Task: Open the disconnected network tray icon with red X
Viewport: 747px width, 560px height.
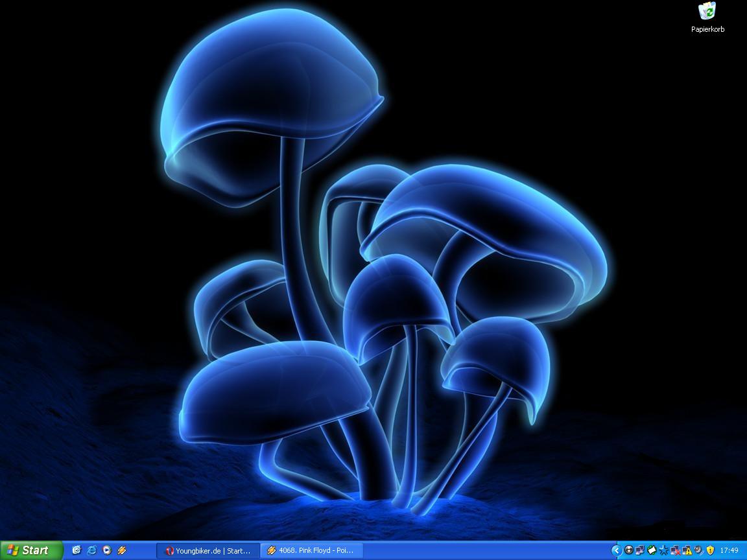Action: tap(676, 550)
